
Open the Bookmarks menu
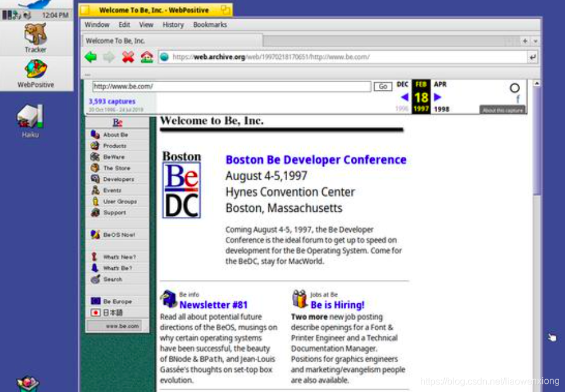(210, 24)
